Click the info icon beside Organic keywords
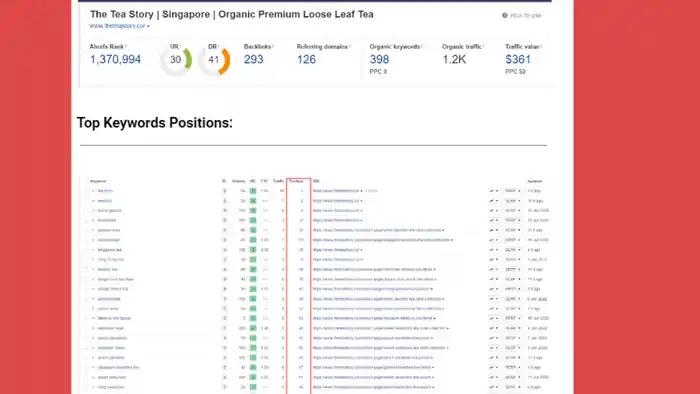The height and width of the screenshot is (394, 700). pyautogui.click(x=422, y=46)
